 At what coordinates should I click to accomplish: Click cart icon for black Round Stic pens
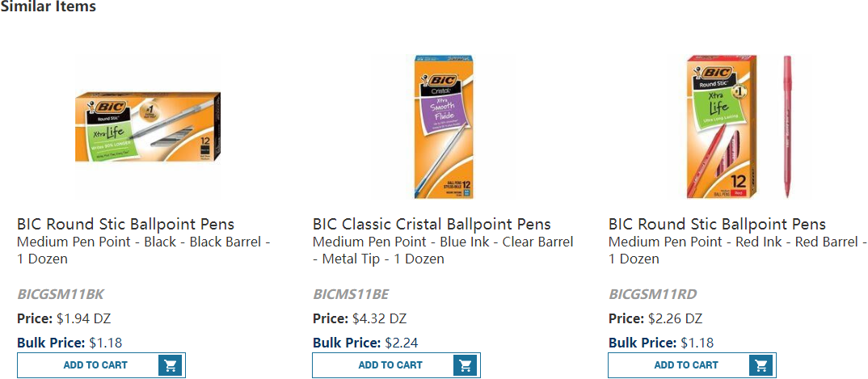click(x=170, y=365)
